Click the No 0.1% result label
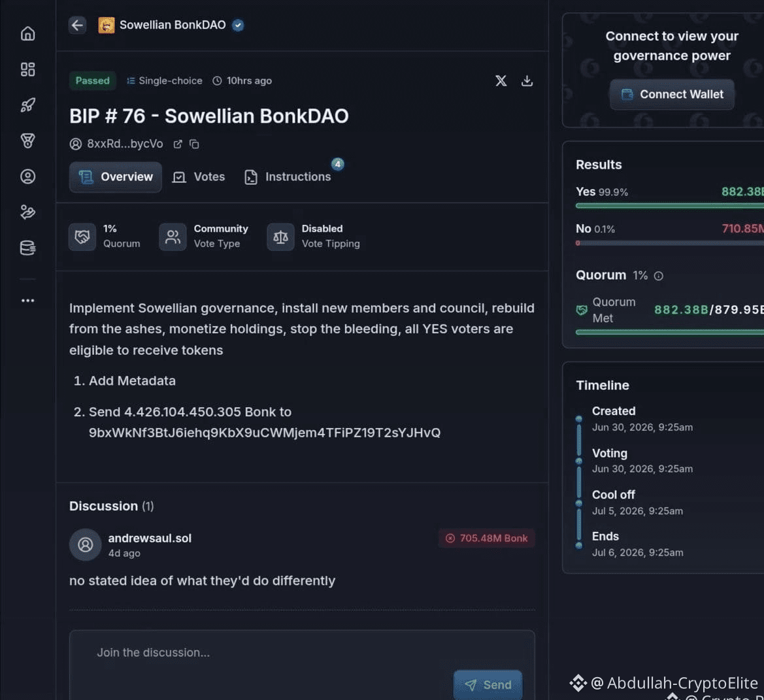Viewport: 764px width, 700px height. (595, 229)
